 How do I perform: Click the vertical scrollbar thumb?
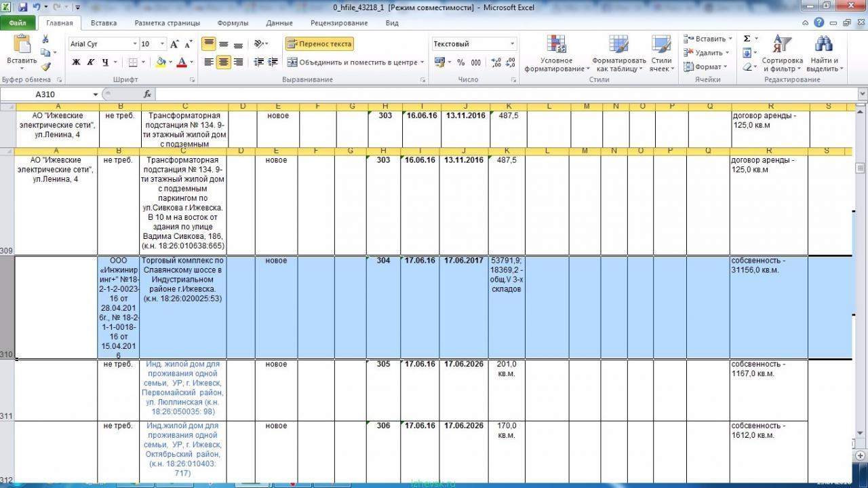point(860,169)
